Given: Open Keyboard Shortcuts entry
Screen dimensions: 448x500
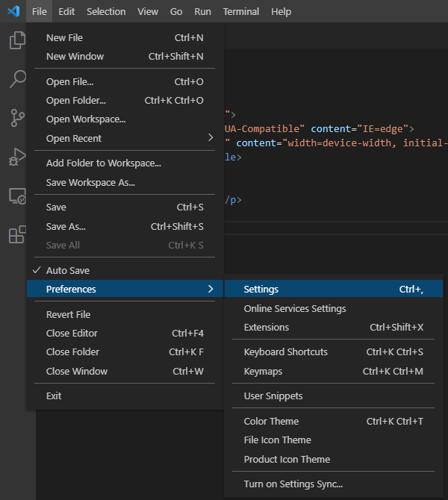Looking at the screenshot, I should pyautogui.click(x=334, y=352).
